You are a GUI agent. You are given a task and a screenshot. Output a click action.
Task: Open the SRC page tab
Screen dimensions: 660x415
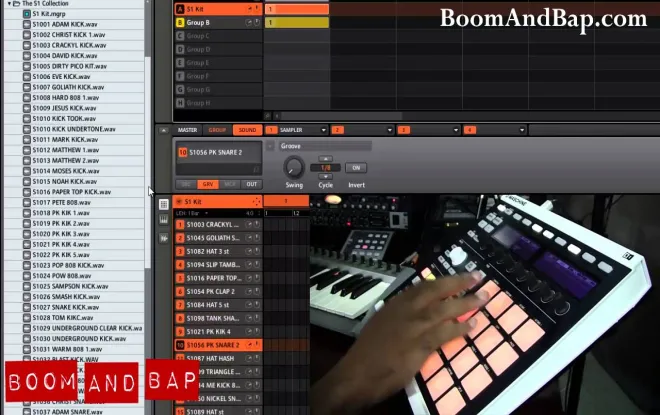tap(186, 184)
